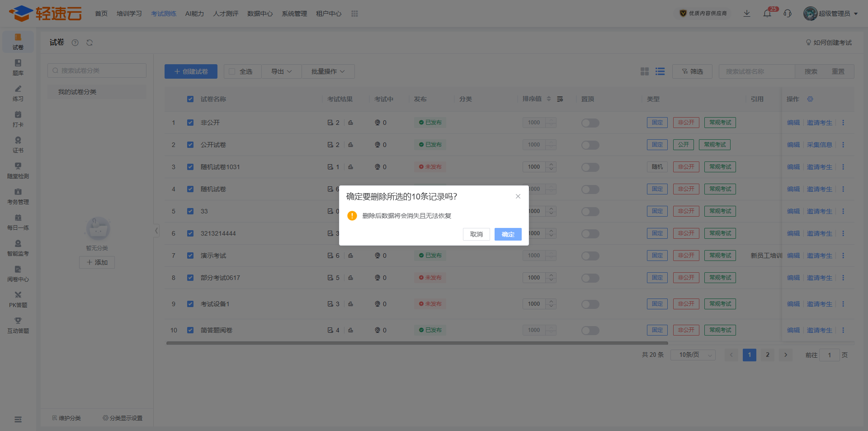This screenshot has height=431, width=868.
Task: Open the apps grid icon in top nav
Action: pos(354,14)
